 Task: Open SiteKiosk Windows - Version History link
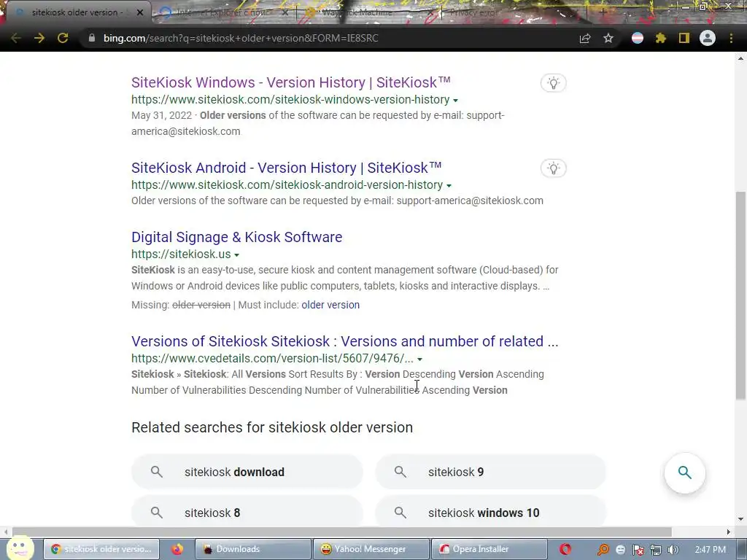pos(290,82)
